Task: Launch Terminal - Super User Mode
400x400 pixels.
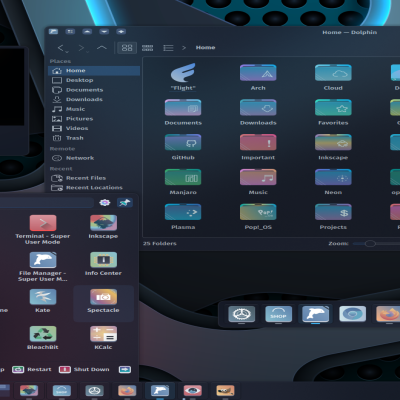Action: click(43, 229)
